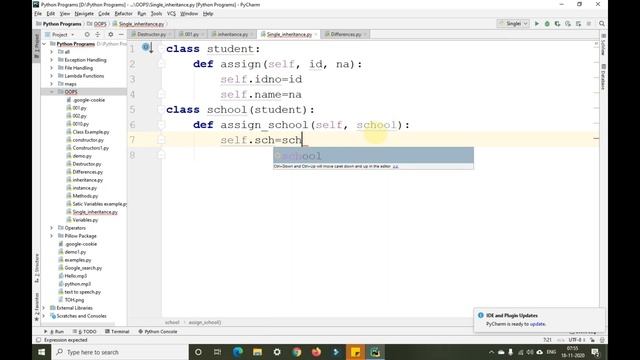Expand External Libraries node
The width and height of the screenshot is (640, 360).
click(44, 308)
